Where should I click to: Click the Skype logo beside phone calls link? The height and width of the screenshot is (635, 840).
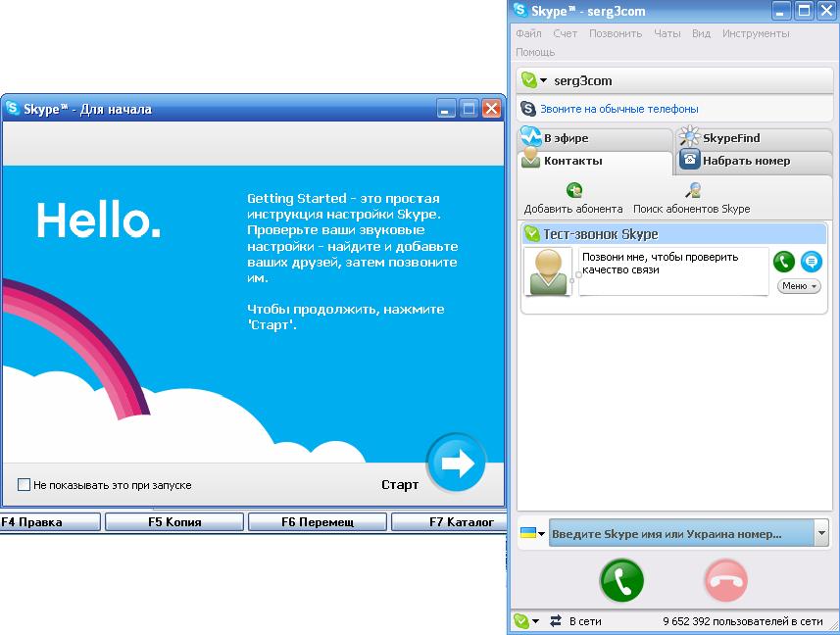(x=527, y=109)
